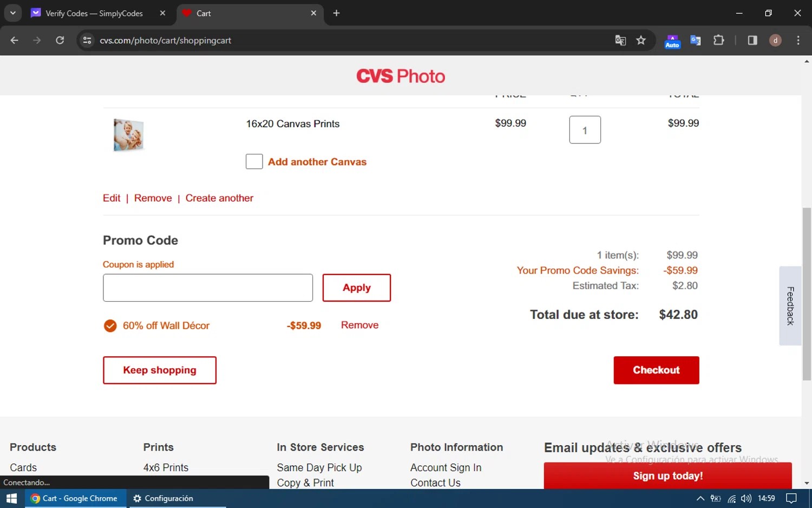
Task: Open Account Sign In link
Action: pyautogui.click(x=446, y=467)
